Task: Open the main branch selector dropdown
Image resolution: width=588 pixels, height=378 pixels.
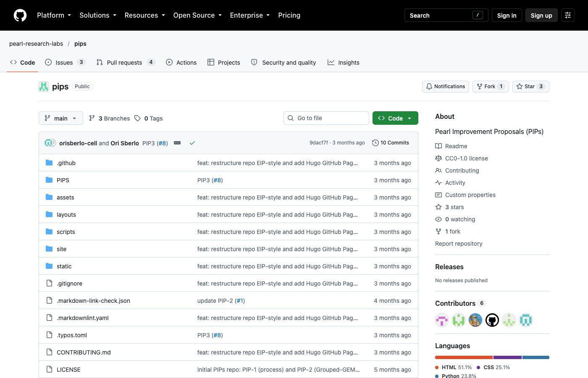Action: pos(61,118)
